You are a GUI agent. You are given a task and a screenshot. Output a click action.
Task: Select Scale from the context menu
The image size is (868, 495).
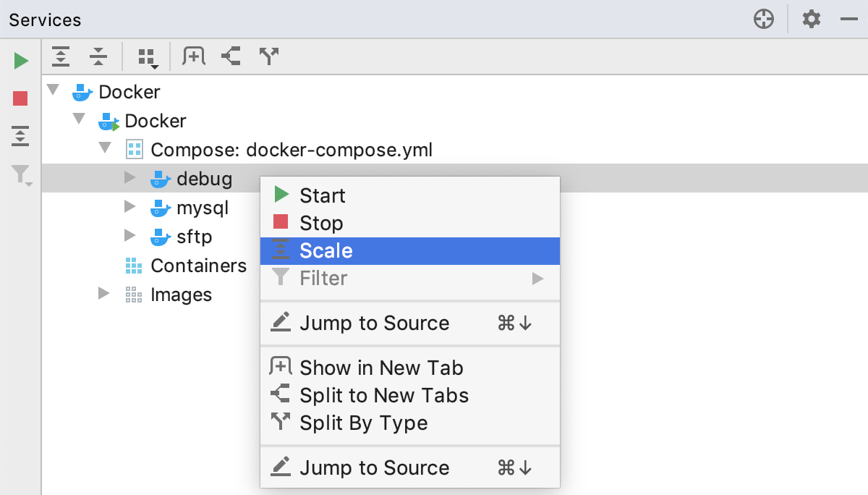click(326, 250)
